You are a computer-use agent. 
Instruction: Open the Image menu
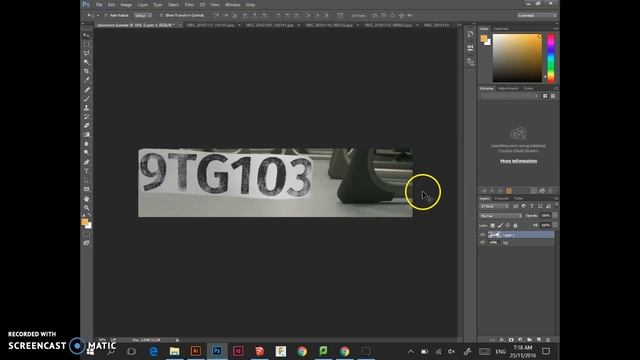(126, 5)
